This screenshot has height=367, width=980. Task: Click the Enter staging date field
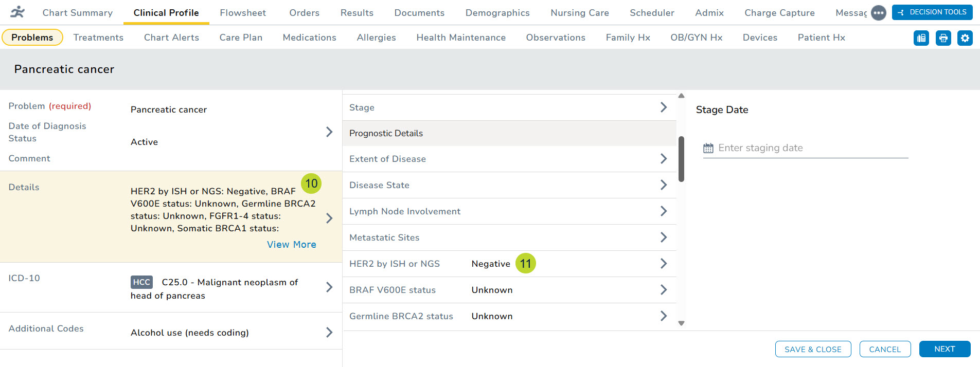(811, 148)
